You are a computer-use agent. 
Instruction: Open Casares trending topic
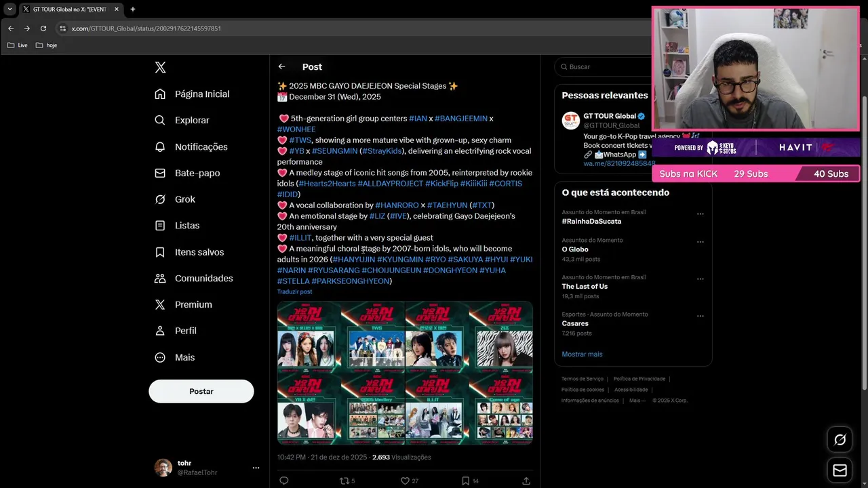[x=575, y=324]
